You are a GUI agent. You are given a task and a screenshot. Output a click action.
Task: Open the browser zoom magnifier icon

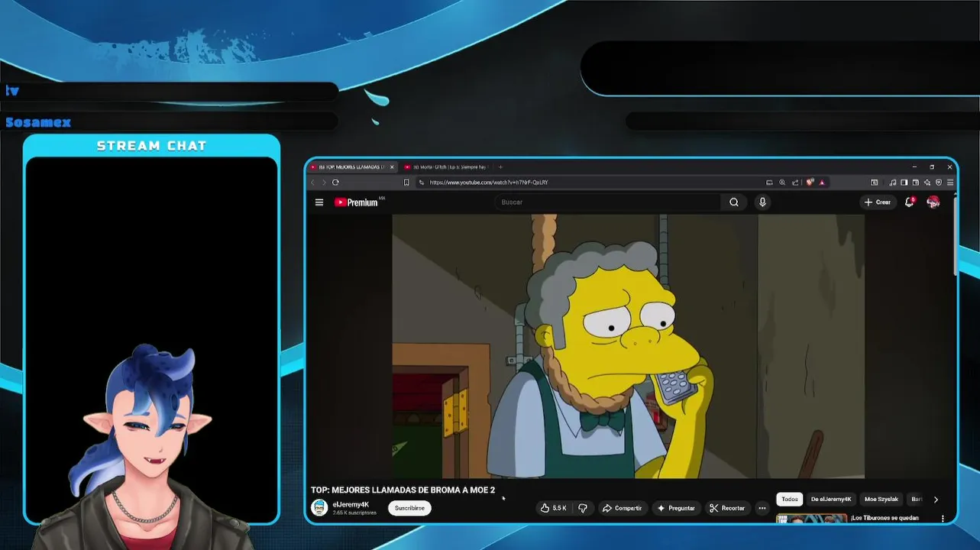(782, 183)
